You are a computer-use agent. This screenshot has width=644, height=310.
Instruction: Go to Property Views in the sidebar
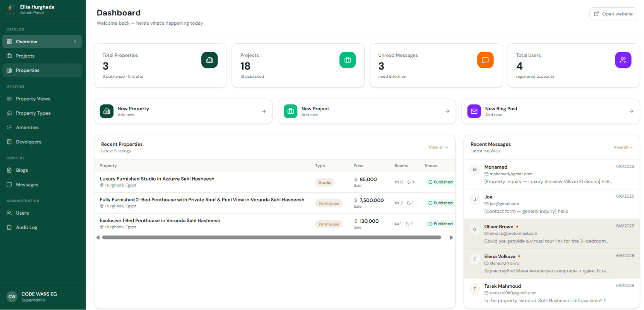click(42, 99)
